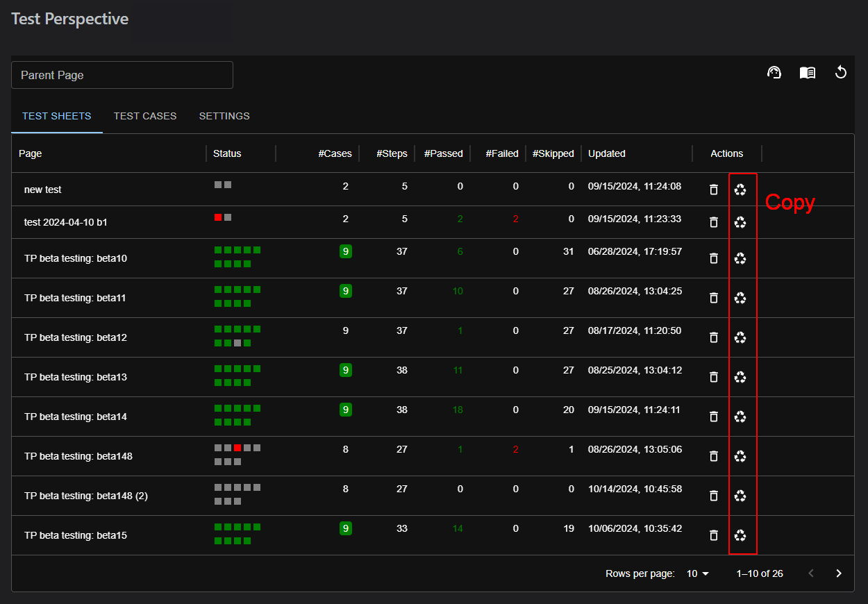Delete the "new test" sheet
868x604 pixels.
click(x=713, y=190)
